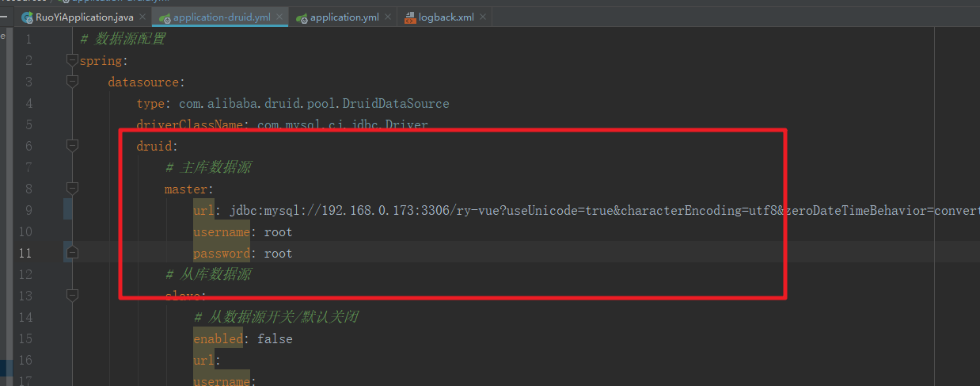
Task: Click line number 1 in the gutter
Action: (28, 39)
